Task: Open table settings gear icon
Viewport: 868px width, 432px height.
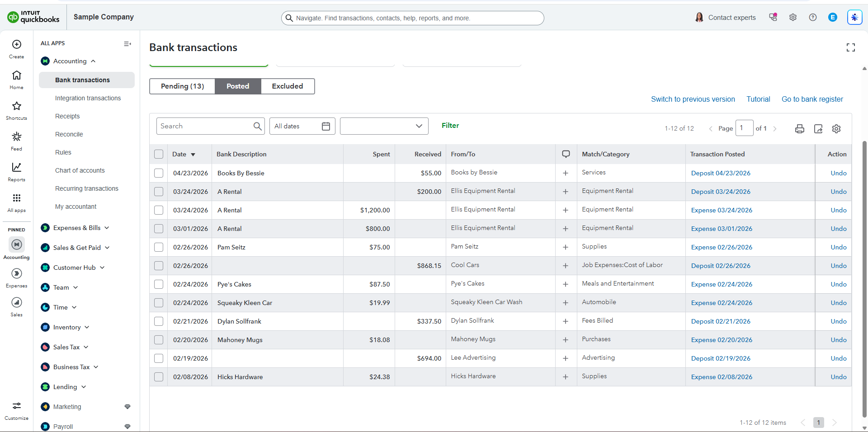Action: (836, 129)
